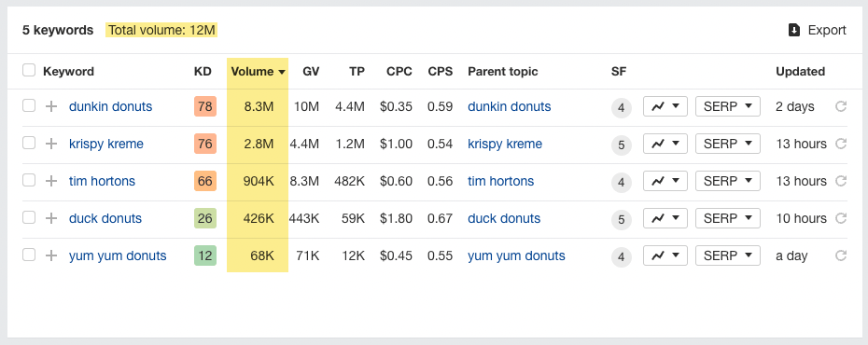Image resolution: width=868 pixels, height=345 pixels.
Task: Refresh the tim hortons row data
Action: [x=841, y=181]
